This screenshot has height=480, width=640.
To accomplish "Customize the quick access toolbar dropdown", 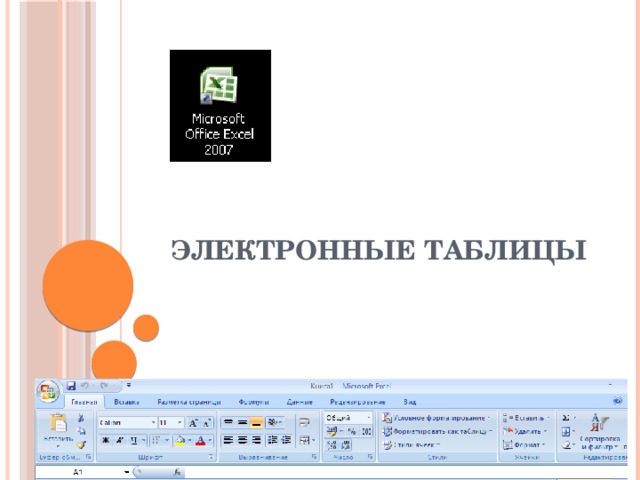I will click(x=129, y=386).
